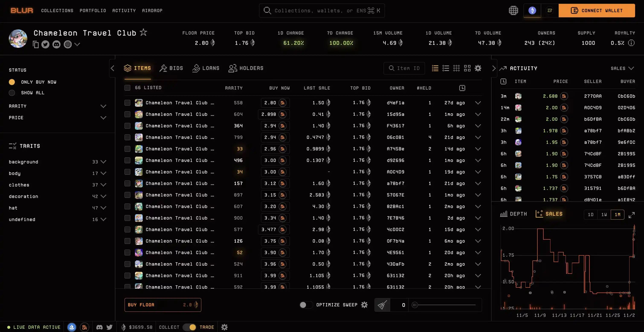The height and width of the screenshot is (332, 644).
Task: Open the Discord link for the collection
Action: tap(56, 44)
